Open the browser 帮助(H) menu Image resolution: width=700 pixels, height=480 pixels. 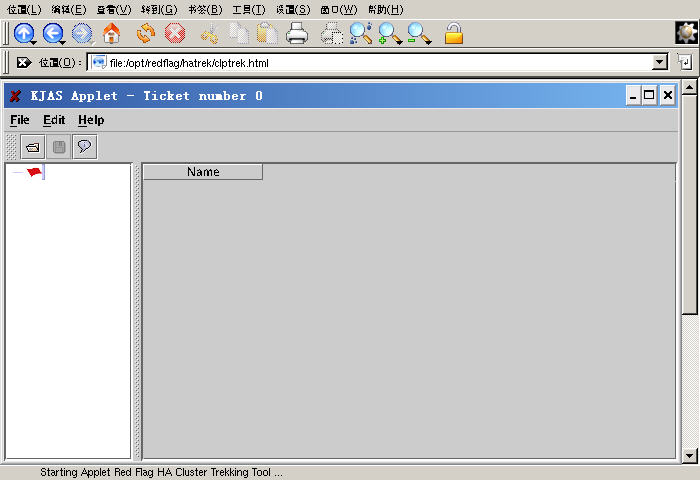click(386, 9)
